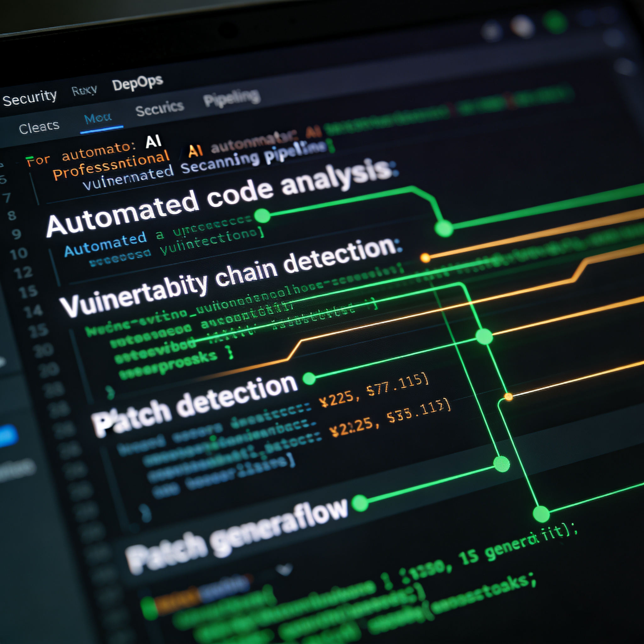Click the green "userprossks }" line
Screen dimensions: 644x644
click(176, 362)
